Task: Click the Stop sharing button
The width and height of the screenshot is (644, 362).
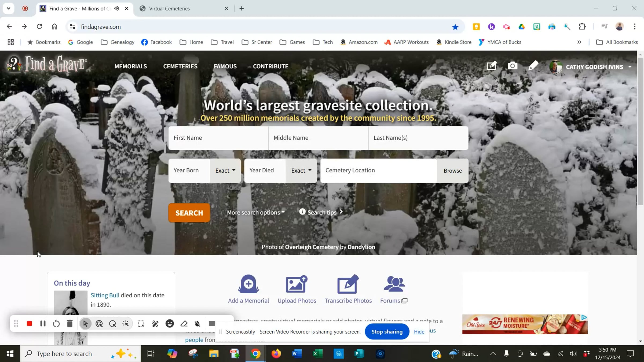Action: click(x=387, y=332)
